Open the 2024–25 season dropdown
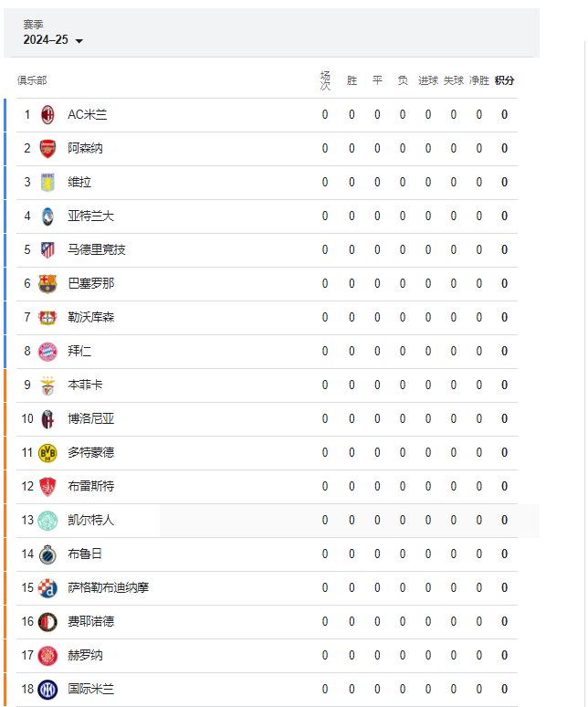 coord(53,39)
